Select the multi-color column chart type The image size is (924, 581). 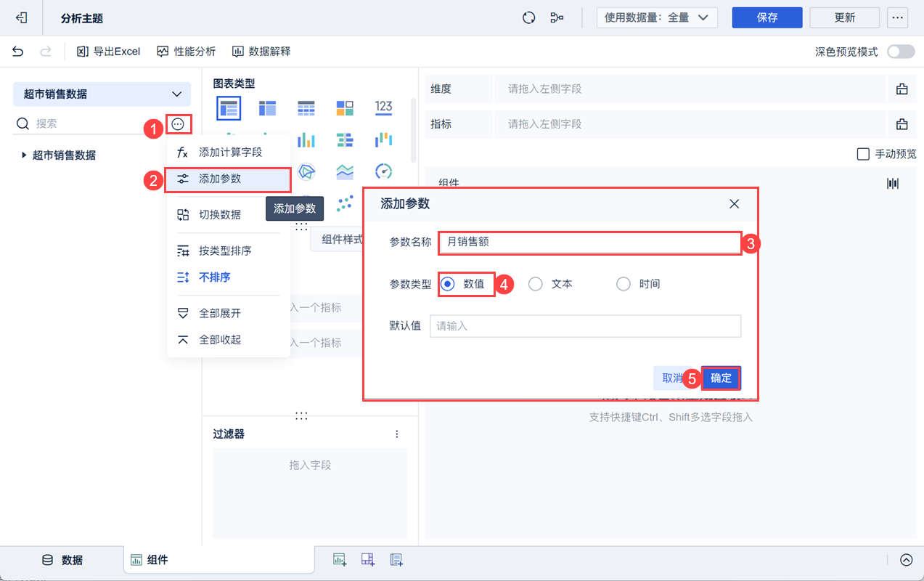(306, 139)
